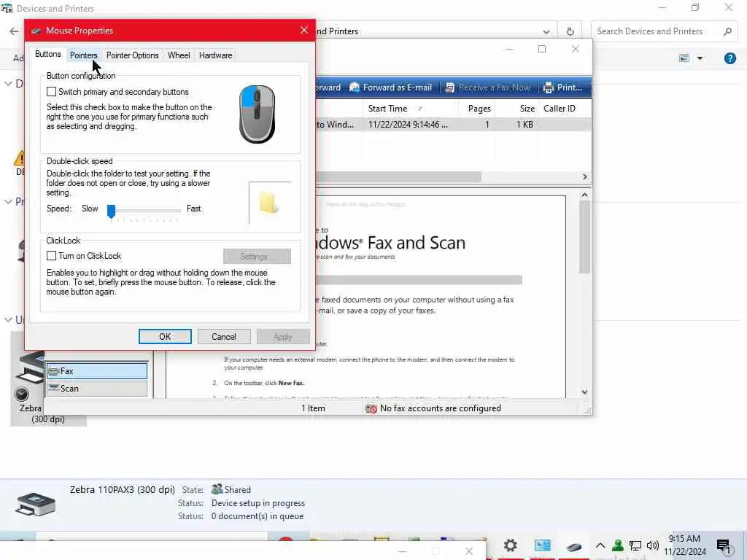Sort by the Size column header
Screen dimensions: 747x560
click(516, 109)
